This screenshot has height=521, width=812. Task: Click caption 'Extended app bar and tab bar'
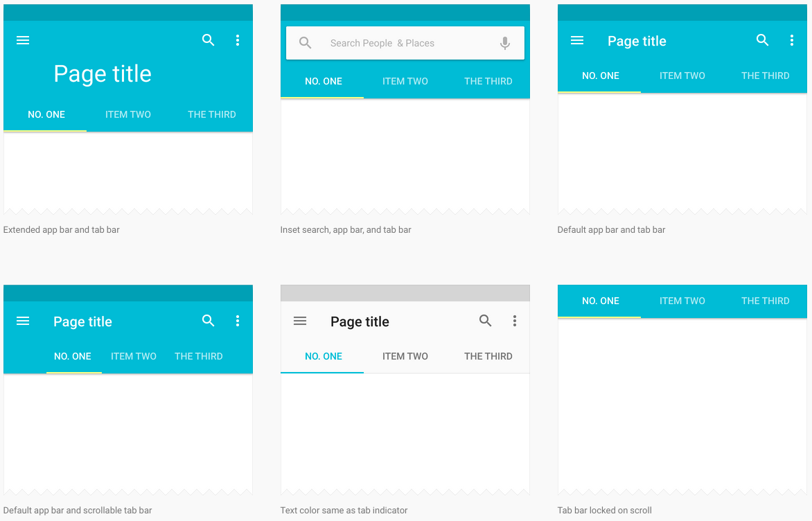tap(61, 229)
